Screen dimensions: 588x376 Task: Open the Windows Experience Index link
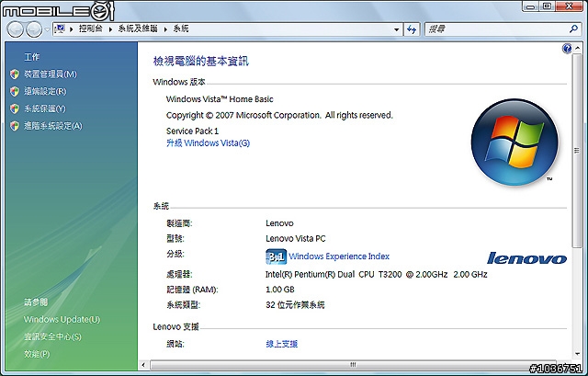pos(339,256)
